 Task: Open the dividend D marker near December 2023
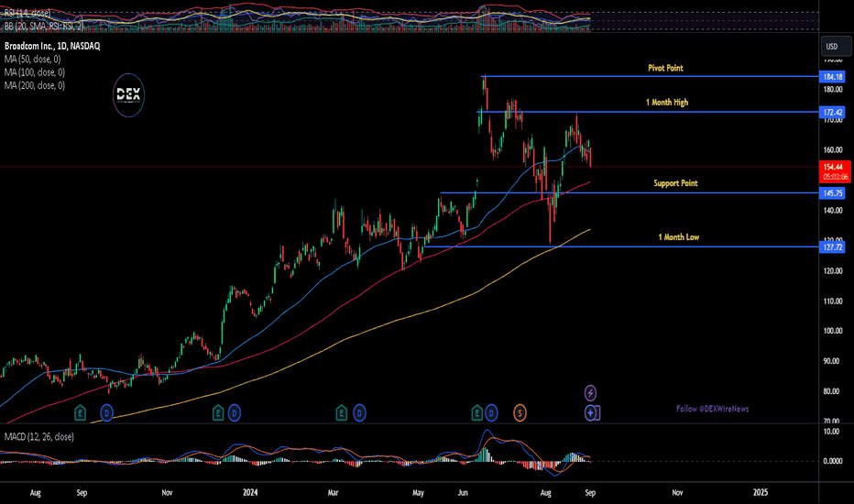(235, 413)
